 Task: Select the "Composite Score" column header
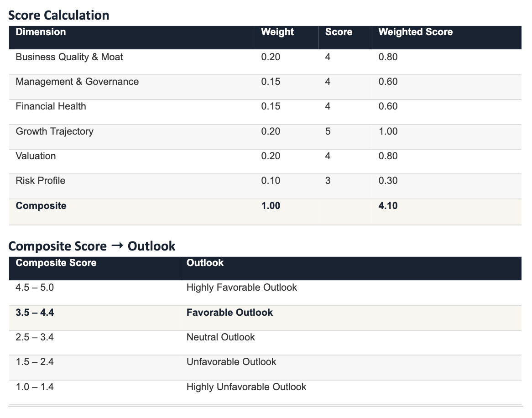click(x=56, y=262)
